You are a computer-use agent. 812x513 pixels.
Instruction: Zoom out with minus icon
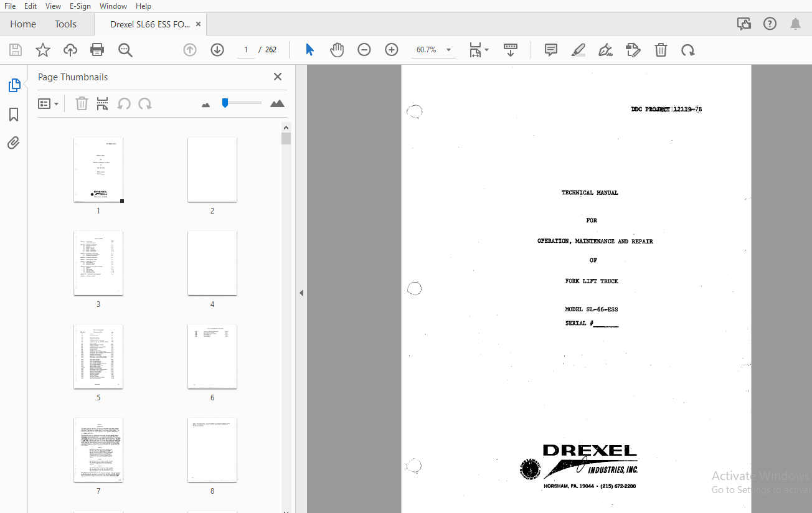coord(364,50)
